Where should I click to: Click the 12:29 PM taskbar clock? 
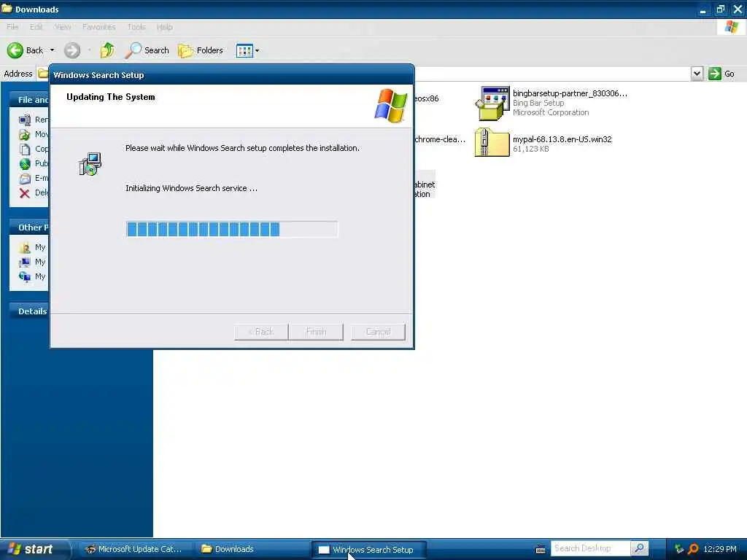[720, 549]
